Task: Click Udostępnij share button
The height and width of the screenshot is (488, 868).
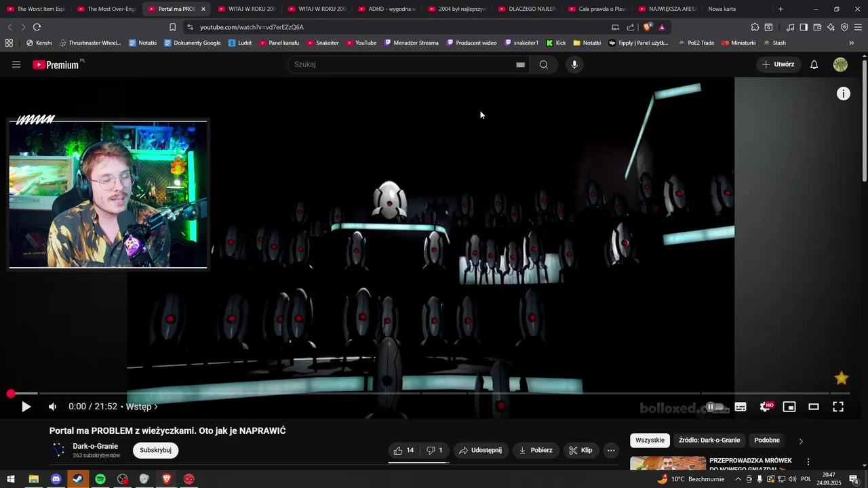Action: coord(480,450)
